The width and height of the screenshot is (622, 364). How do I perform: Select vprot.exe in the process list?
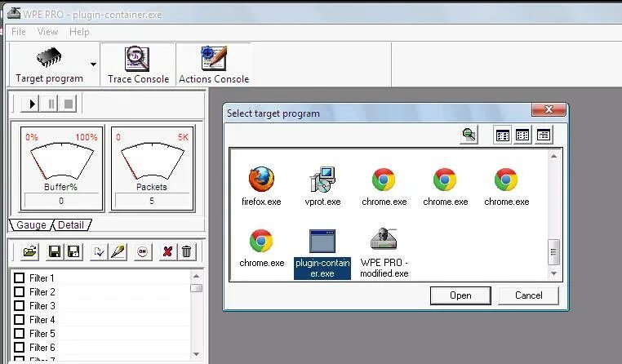[322, 186]
